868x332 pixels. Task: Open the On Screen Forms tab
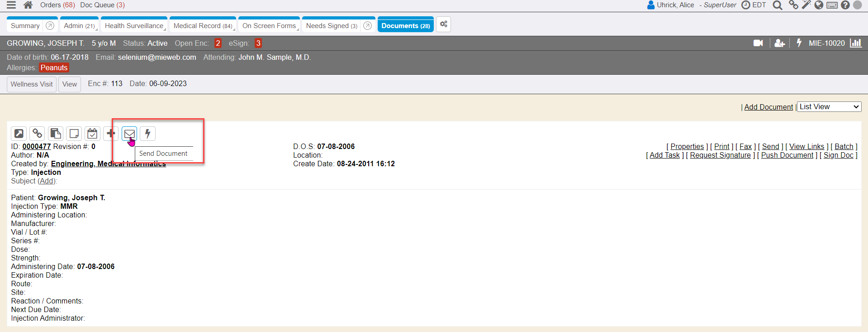269,26
